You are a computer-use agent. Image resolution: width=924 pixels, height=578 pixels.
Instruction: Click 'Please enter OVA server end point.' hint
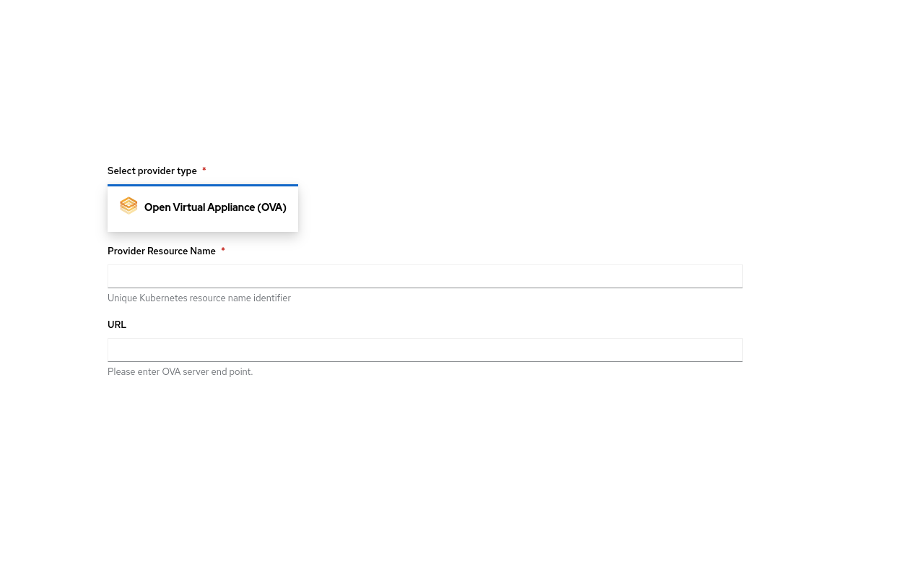[180, 372]
